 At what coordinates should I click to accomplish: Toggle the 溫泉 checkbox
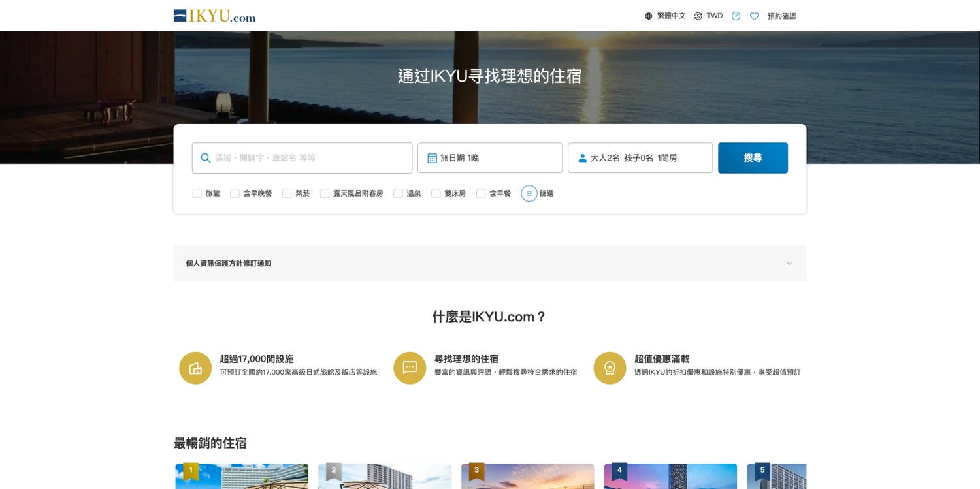tap(398, 193)
